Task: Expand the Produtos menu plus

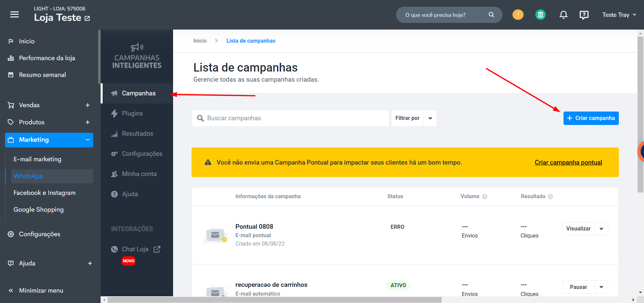Action: tap(88, 122)
